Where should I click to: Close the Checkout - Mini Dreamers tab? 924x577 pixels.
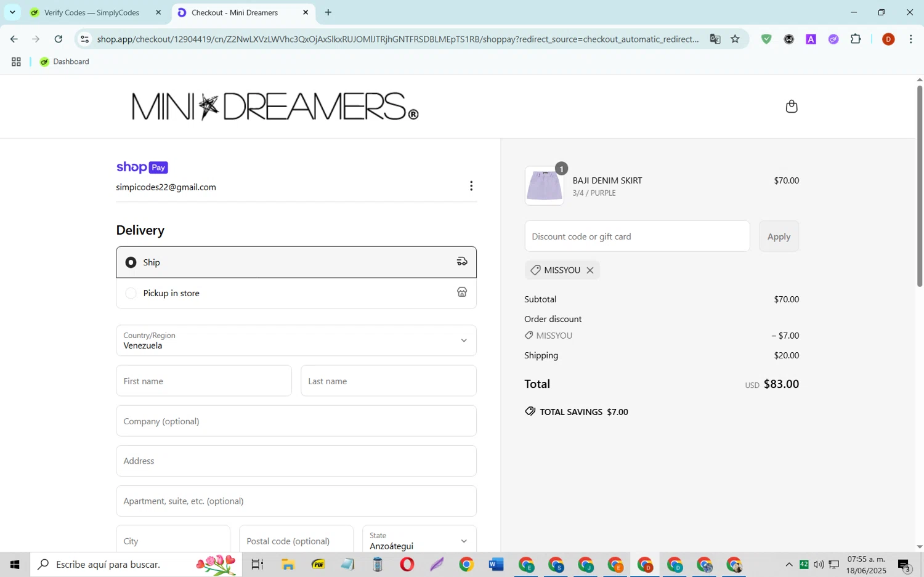tap(306, 12)
